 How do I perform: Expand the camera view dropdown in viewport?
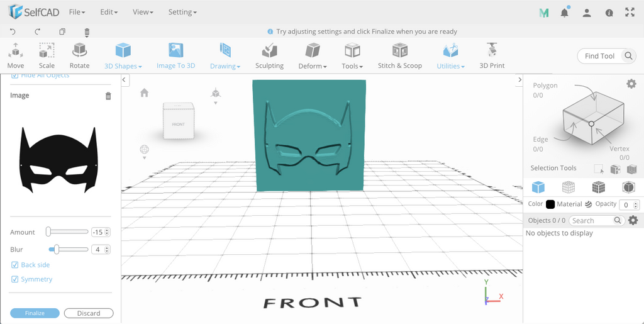click(x=216, y=103)
